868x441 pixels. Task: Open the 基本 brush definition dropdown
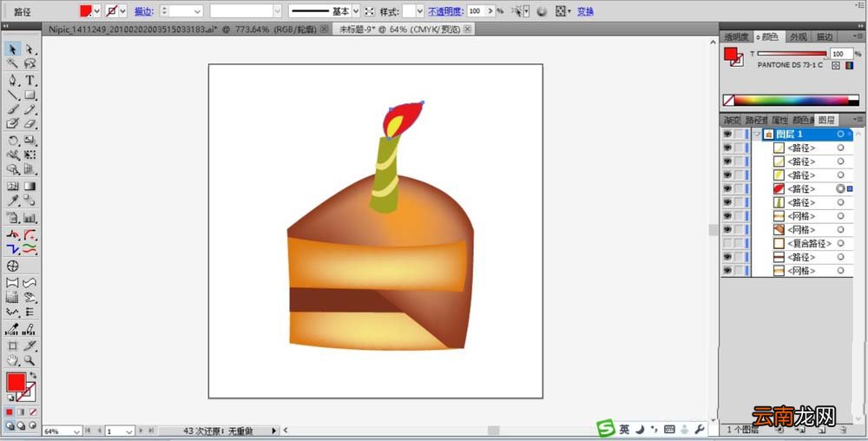[356, 11]
